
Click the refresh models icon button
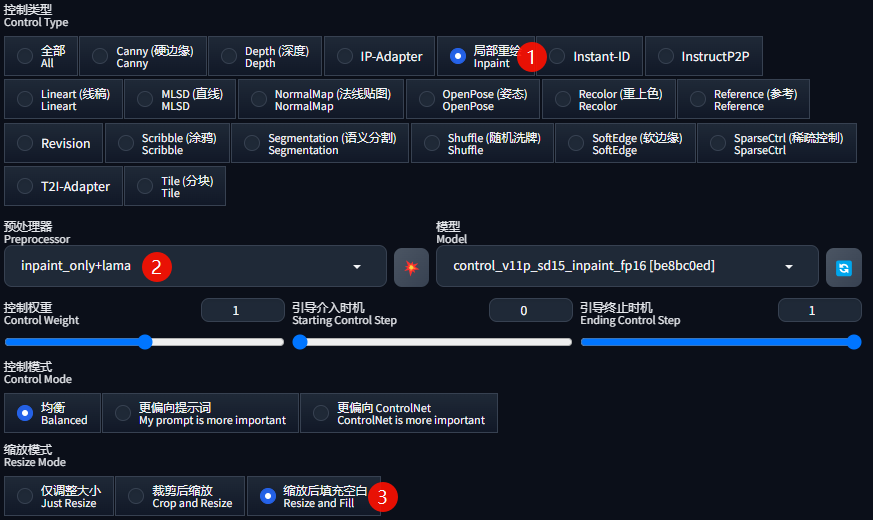[843, 268]
